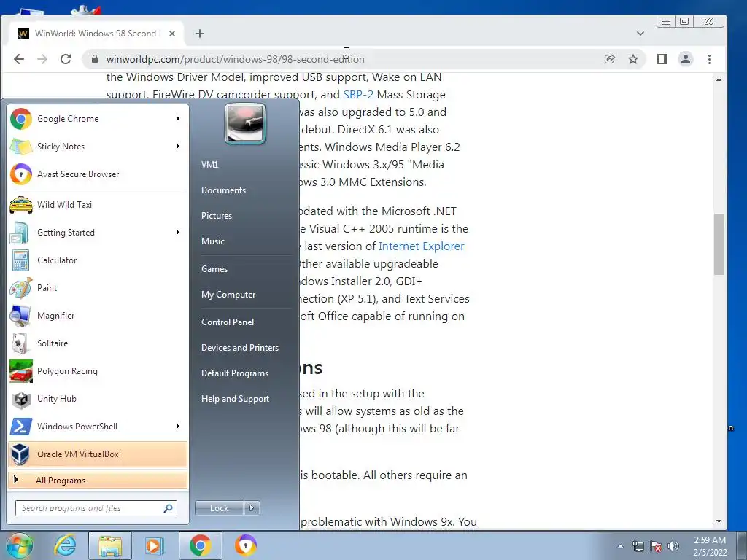747x560 pixels.
Task: Open Avast Secure Browser taskbar icon
Action: pos(246,545)
